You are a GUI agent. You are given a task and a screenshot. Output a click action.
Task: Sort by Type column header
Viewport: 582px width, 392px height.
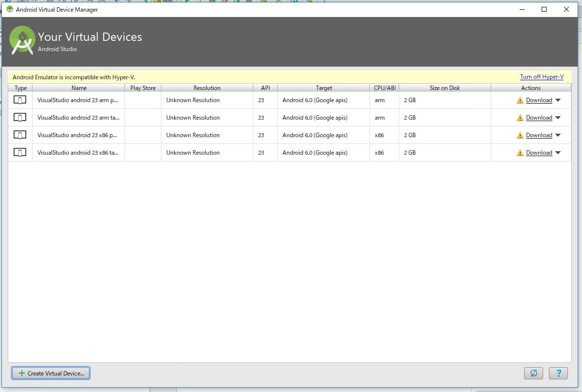(20, 88)
